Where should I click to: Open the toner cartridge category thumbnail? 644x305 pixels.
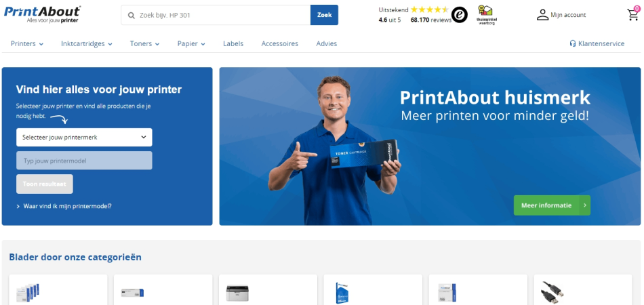[132, 293]
